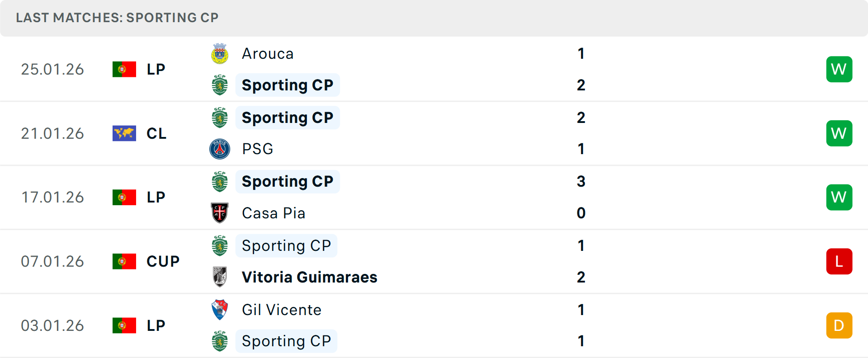Click the LAST MATCHES: SPORTING CP header
This screenshot has width=868, height=358.
pos(117,18)
